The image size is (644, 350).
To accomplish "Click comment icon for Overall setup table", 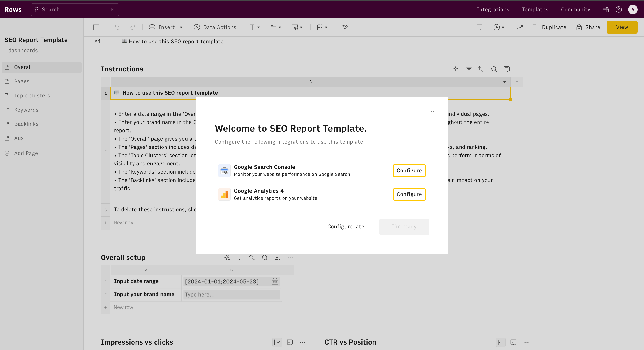I will click(x=278, y=258).
